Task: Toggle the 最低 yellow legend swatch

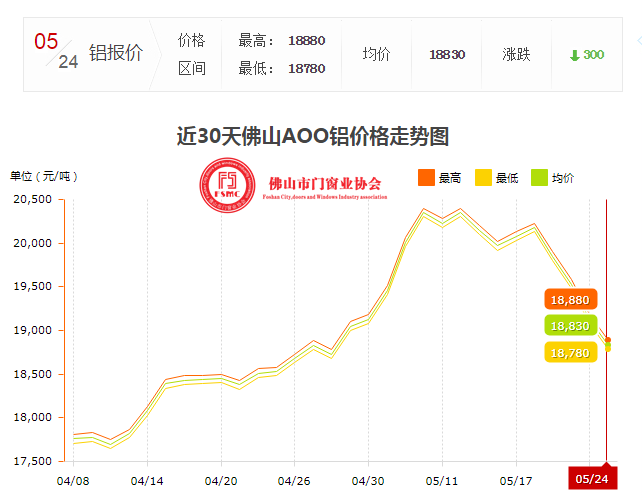Action: (483, 178)
